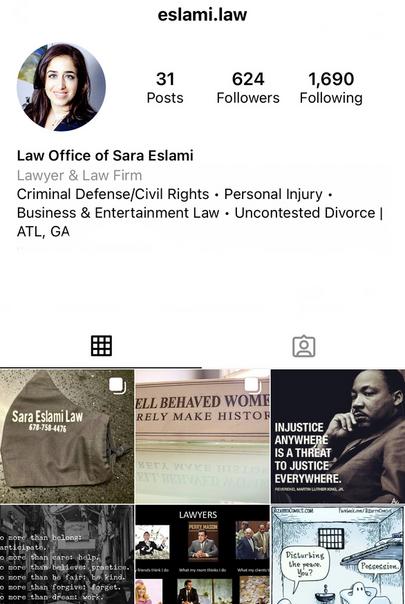This screenshot has width=405, height=604.
Task: Tap the phone number on mask photo
Action: point(47,428)
